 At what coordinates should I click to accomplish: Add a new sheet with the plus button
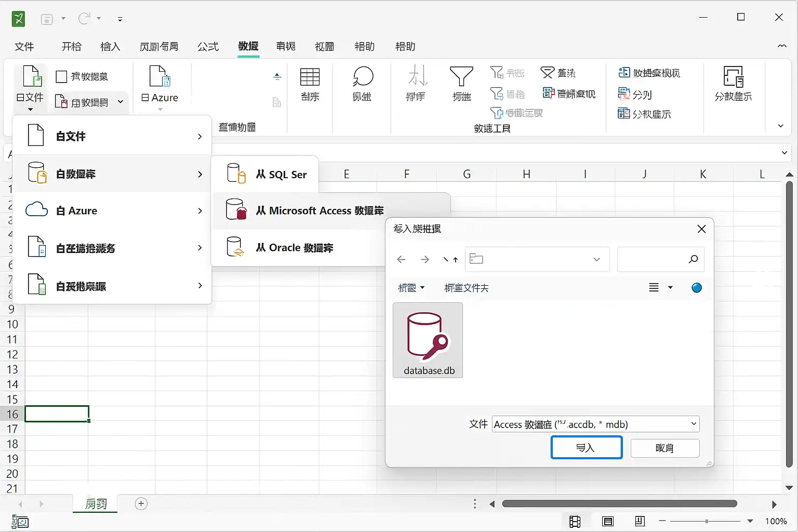click(x=141, y=503)
